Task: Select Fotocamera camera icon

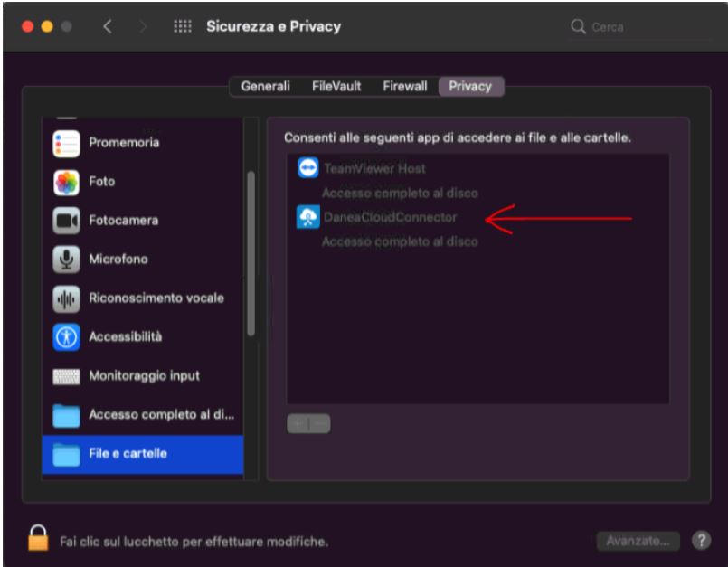Action: click(x=66, y=221)
